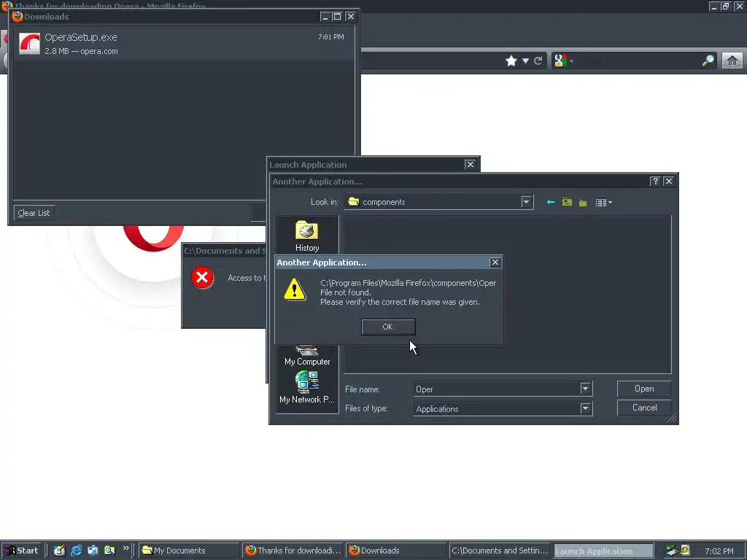This screenshot has width=747, height=560.
Task: Close the Another Application warning dialog
Action: tap(495, 262)
